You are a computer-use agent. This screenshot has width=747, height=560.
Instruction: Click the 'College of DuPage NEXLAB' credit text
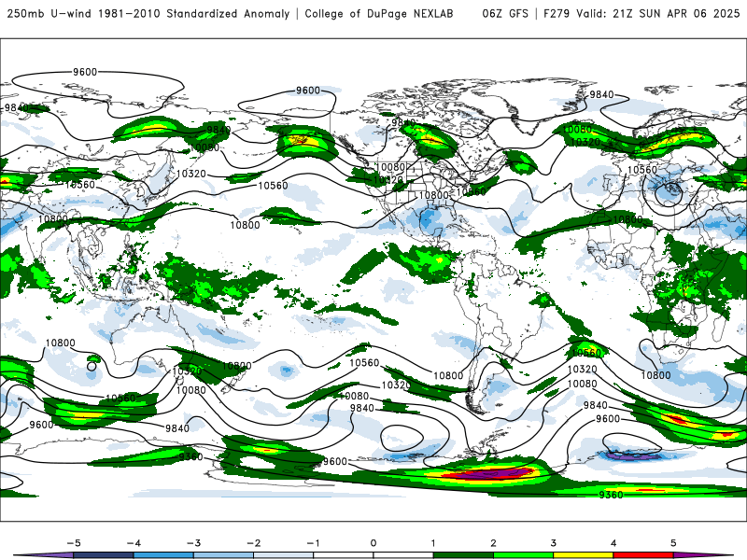coord(379,14)
